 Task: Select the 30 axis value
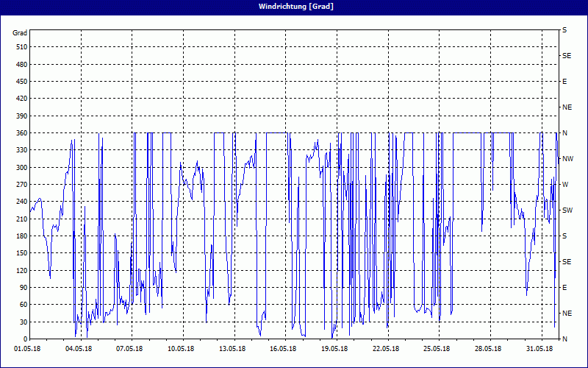coord(24,322)
